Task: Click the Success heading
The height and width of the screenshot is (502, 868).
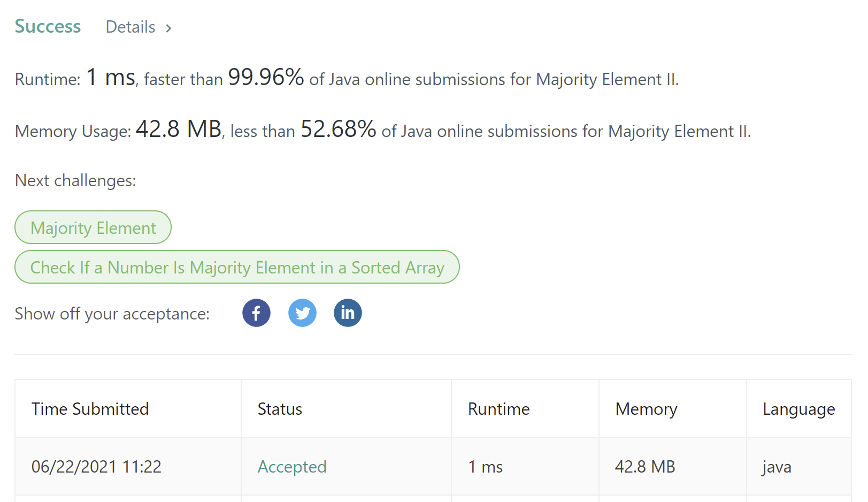Action: coord(48,26)
